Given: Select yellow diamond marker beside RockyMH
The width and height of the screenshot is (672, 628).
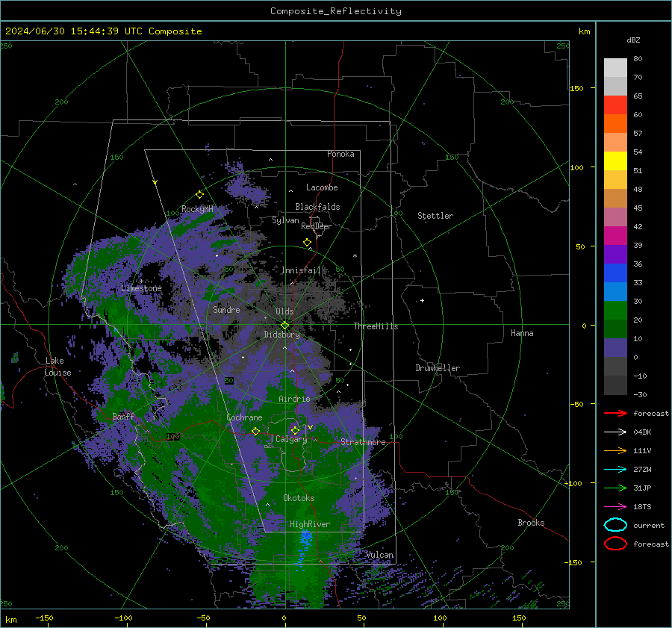Looking at the screenshot, I should tap(199, 195).
